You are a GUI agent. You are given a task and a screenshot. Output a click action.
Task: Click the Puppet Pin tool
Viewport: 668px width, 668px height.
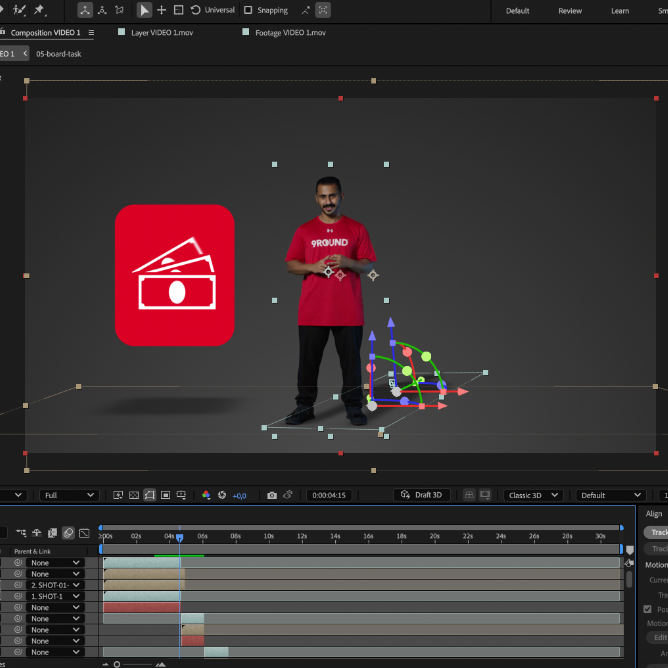pos(39,10)
